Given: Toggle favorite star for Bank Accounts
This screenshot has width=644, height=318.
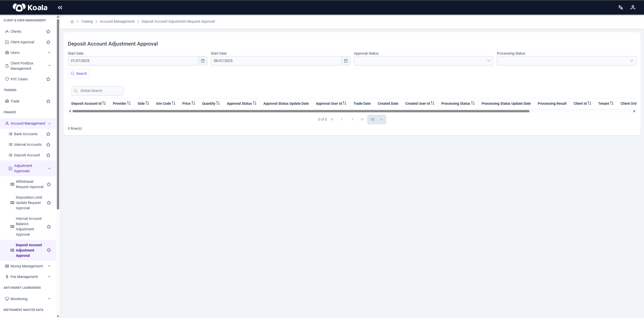Looking at the screenshot, I should [48, 134].
